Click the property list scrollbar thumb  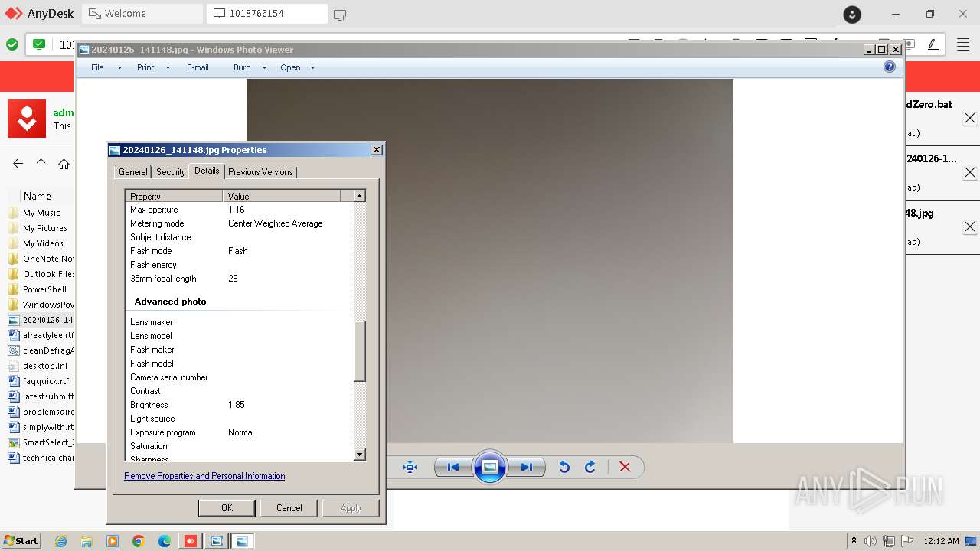tap(360, 350)
